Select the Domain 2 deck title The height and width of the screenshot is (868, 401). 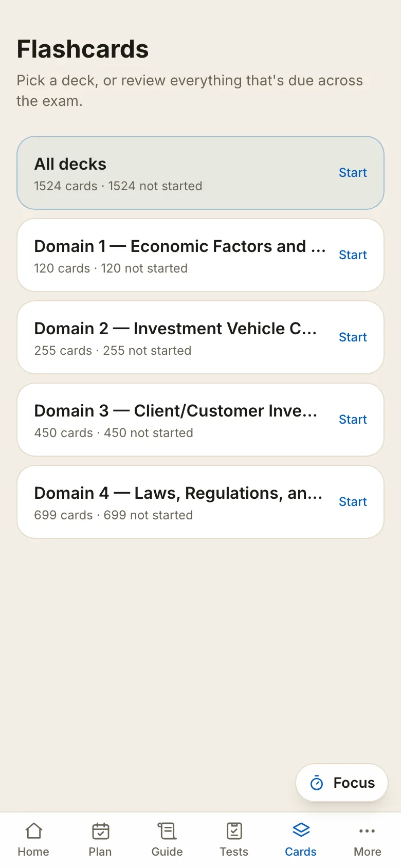175,329
